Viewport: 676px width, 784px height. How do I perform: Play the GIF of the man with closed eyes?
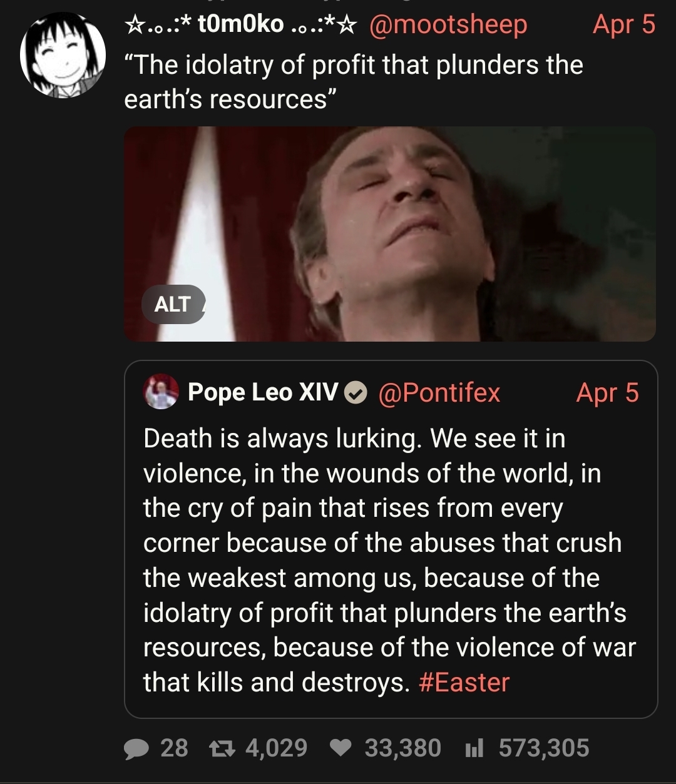pos(413,234)
